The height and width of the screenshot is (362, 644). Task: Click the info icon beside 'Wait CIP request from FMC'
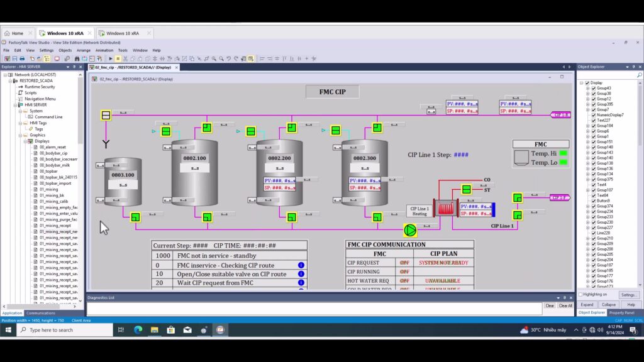[x=301, y=283]
